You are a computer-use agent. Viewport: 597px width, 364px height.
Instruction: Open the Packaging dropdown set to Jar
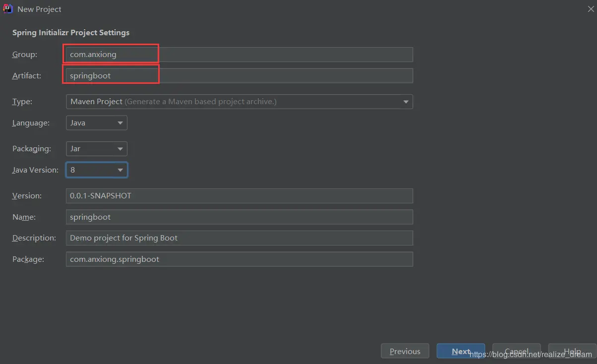click(x=97, y=149)
